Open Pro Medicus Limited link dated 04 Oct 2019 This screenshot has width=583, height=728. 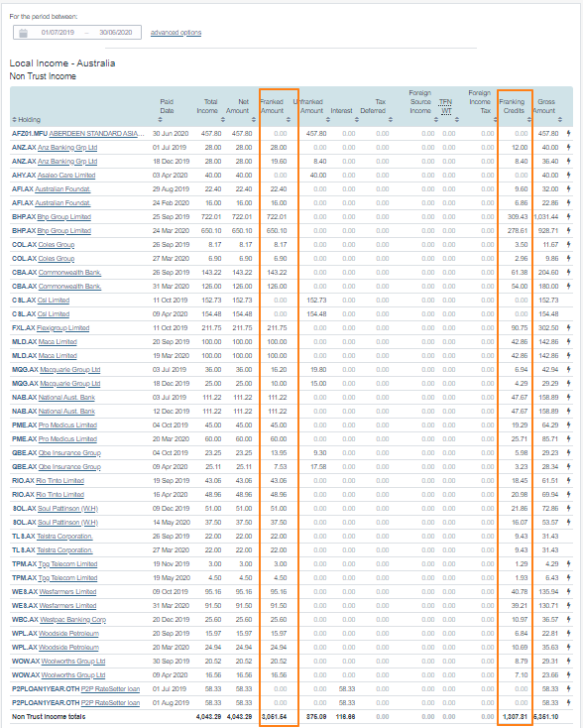pyautogui.click(x=67, y=425)
